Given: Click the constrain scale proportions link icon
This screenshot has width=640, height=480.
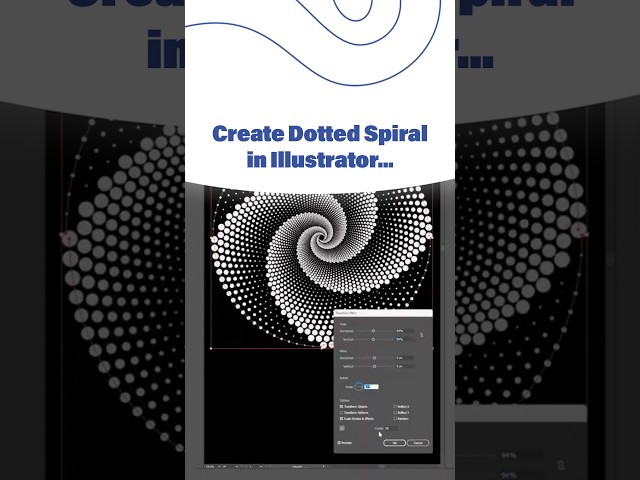Looking at the screenshot, I should point(422,335).
